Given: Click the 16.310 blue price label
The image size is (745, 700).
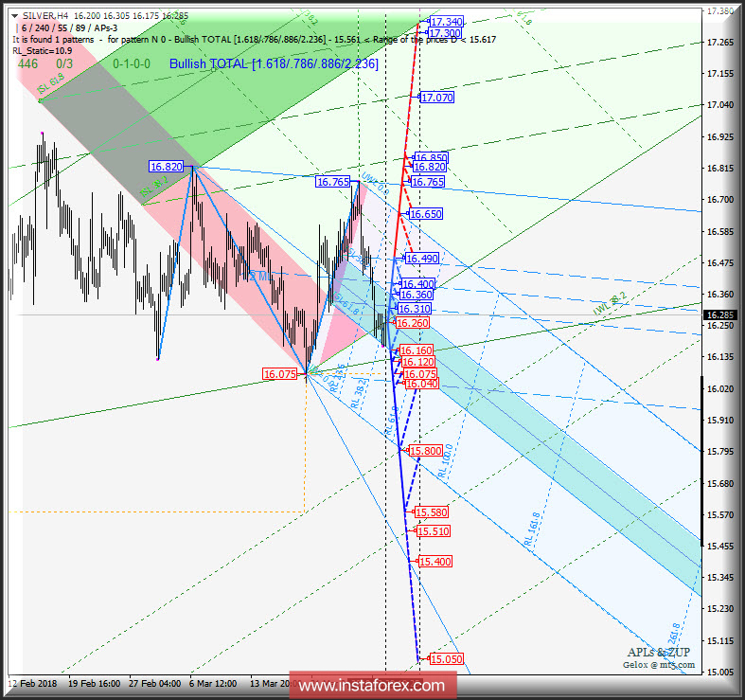Looking at the screenshot, I should (x=415, y=309).
